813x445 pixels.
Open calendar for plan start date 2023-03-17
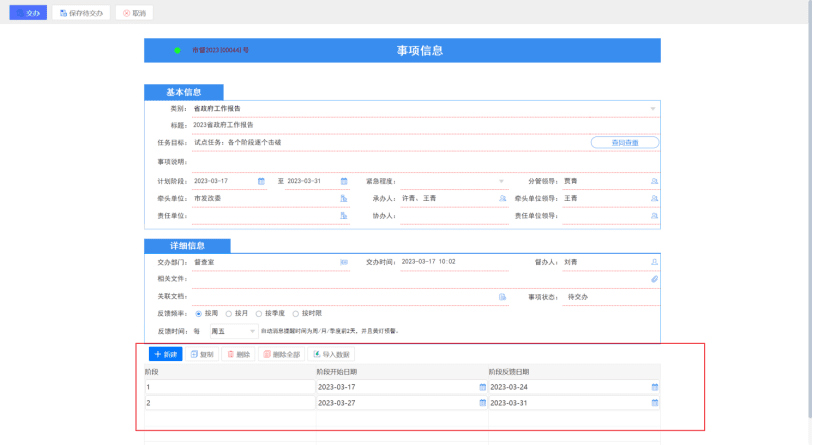pos(261,181)
